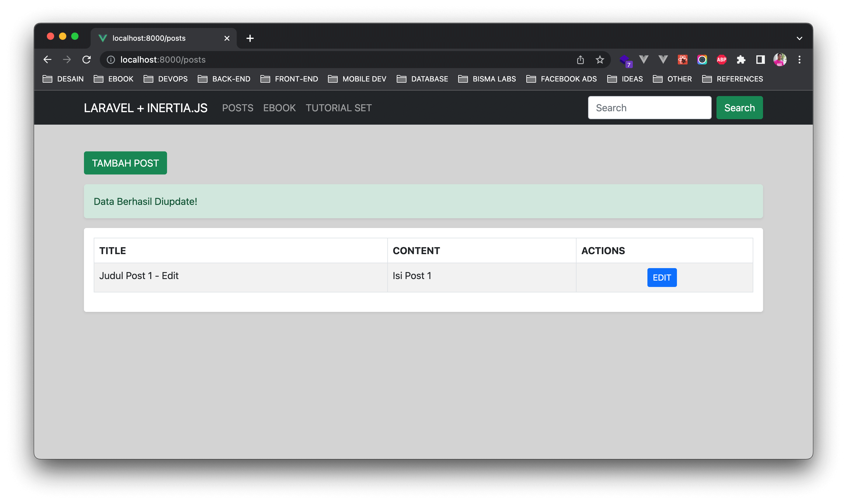This screenshot has width=847, height=504.
Task: Open the Extensions puzzle icon
Action: click(x=741, y=60)
